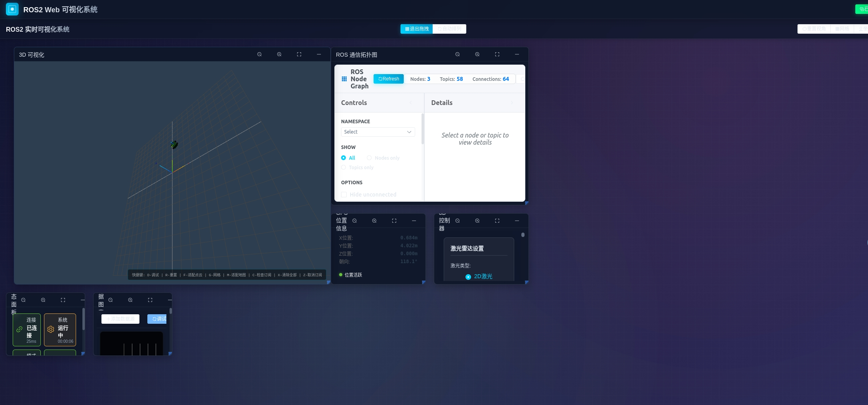Fullscreen the 3D 可视化 panel
The height and width of the screenshot is (405, 868).
coord(299,54)
